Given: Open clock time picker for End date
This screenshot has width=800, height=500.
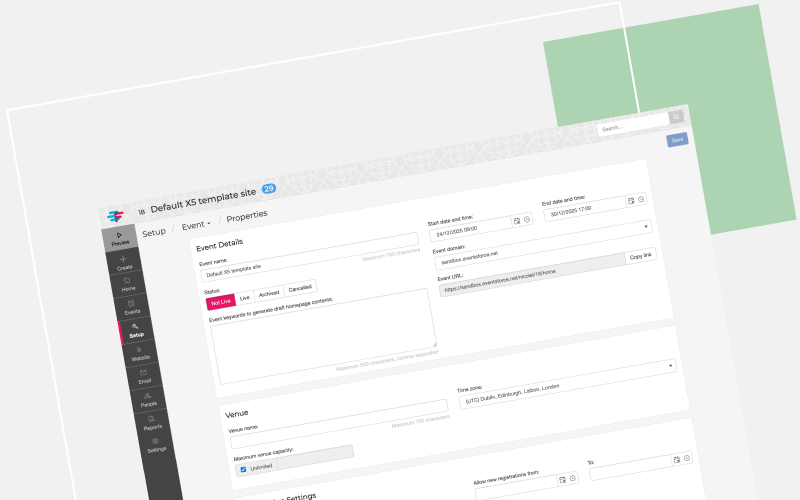Looking at the screenshot, I should tap(642, 199).
